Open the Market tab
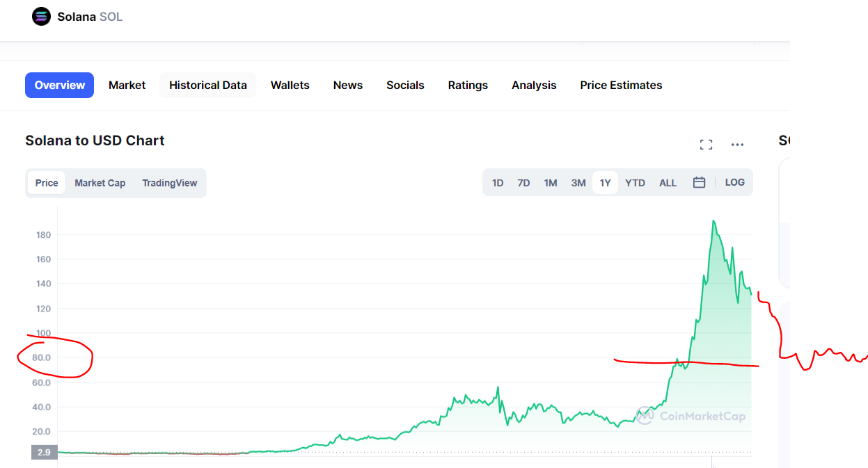The height and width of the screenshot is (468, 868). (127, 85)
